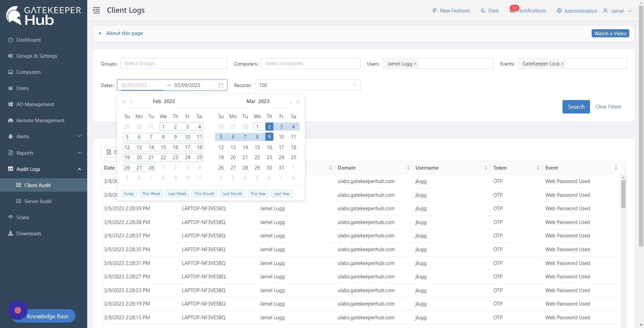Click the Mar month header label
The image size is (644, 328).
pos(251,101)
